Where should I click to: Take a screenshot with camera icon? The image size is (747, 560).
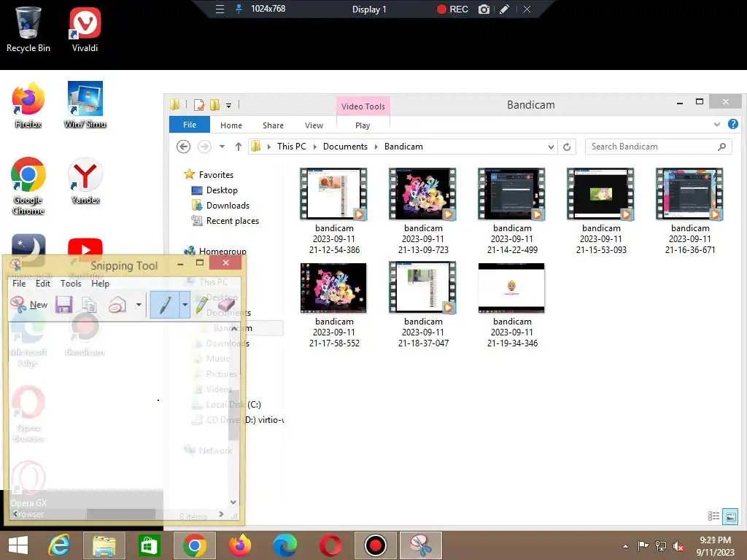click(x=484, y=9)
